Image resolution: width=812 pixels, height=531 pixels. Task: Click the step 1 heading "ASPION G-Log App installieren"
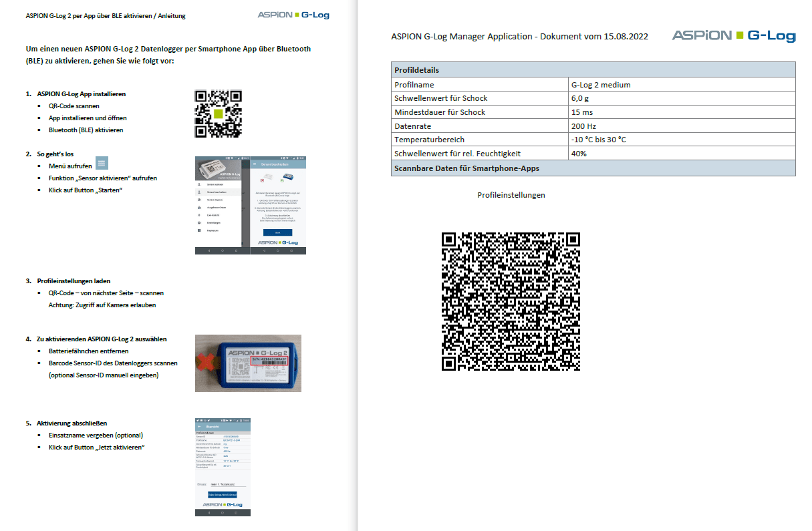[x=81, y=94]
